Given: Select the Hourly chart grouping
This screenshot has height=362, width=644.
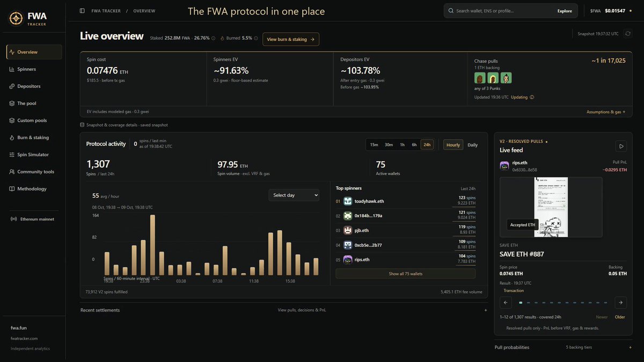Looking at the screenshot, I should point(453,145).
